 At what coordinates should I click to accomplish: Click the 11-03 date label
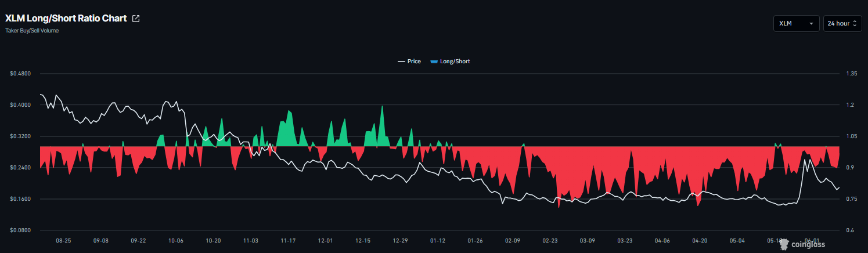click(251, 240)
